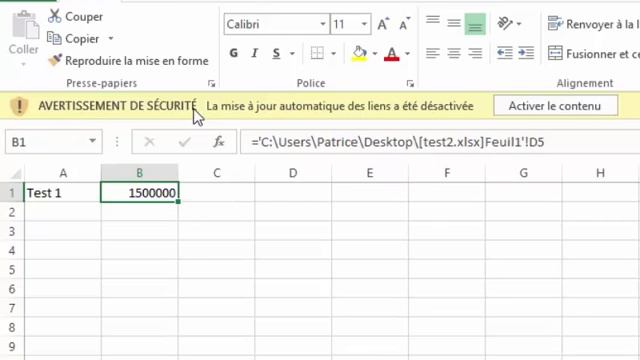Toggle underline S formatting
640x360 pixels.
(x=276, y=53)
